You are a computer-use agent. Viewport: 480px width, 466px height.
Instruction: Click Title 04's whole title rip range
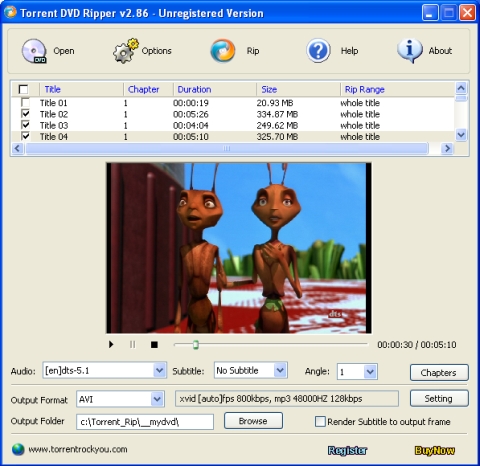tap(360, 137)
